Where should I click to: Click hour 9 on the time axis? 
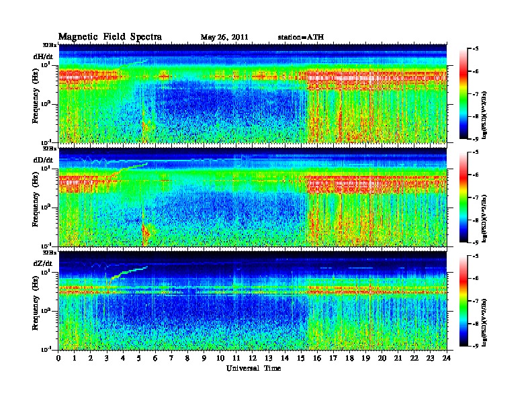pyautogui.click(x=204, y=358)
